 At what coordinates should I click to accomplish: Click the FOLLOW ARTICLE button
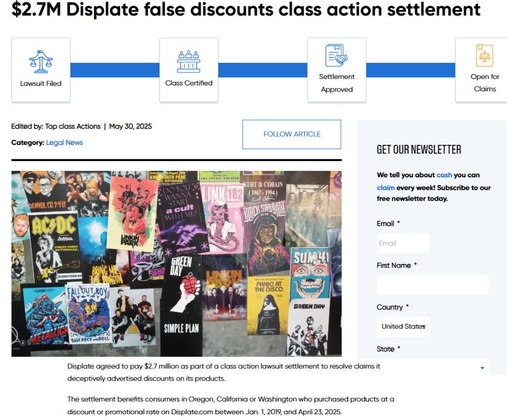(292, 134)
